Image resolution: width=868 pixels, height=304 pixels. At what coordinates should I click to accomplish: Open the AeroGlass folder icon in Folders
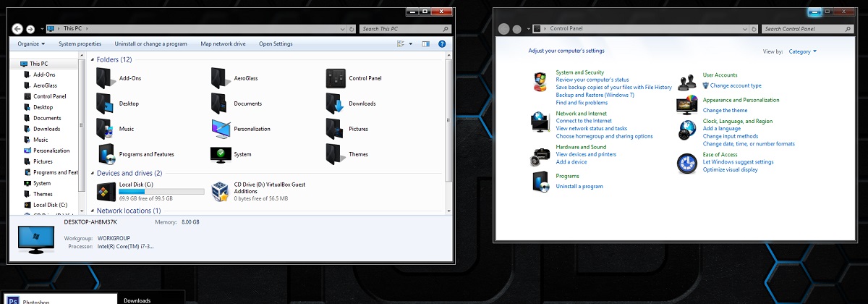point(220,77)
